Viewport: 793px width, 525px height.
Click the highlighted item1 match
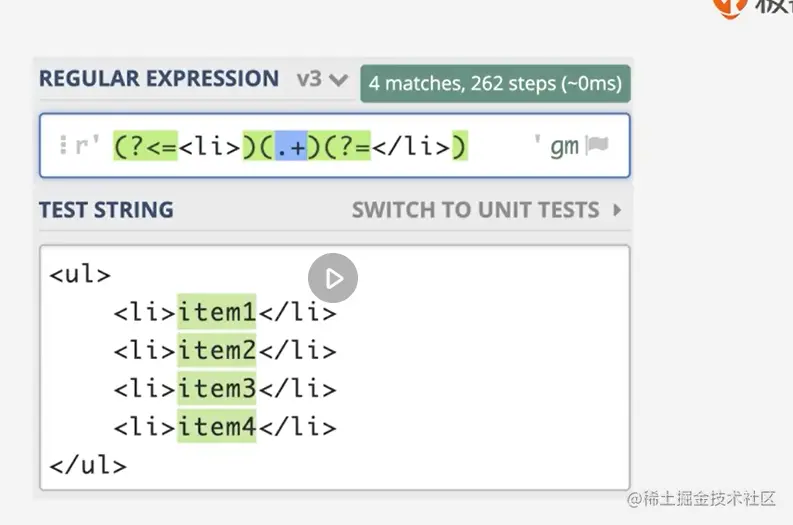(217, 313)
